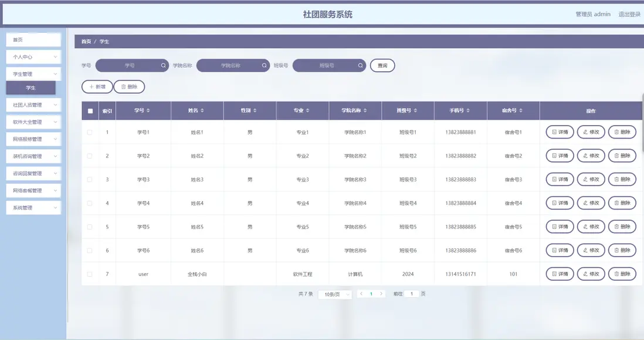
Task: Open 详情 for row 学号4
Action: [x=560, y=203]
